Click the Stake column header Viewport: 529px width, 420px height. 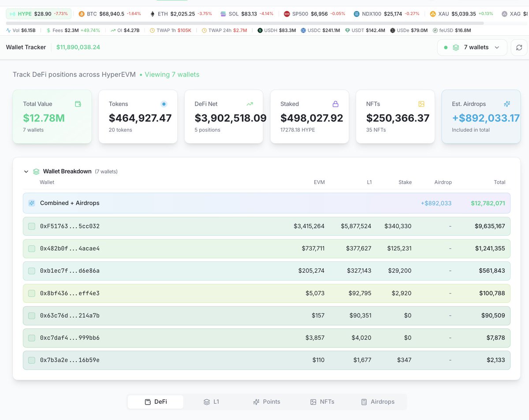pyautogui.click(x=405, y=182)
